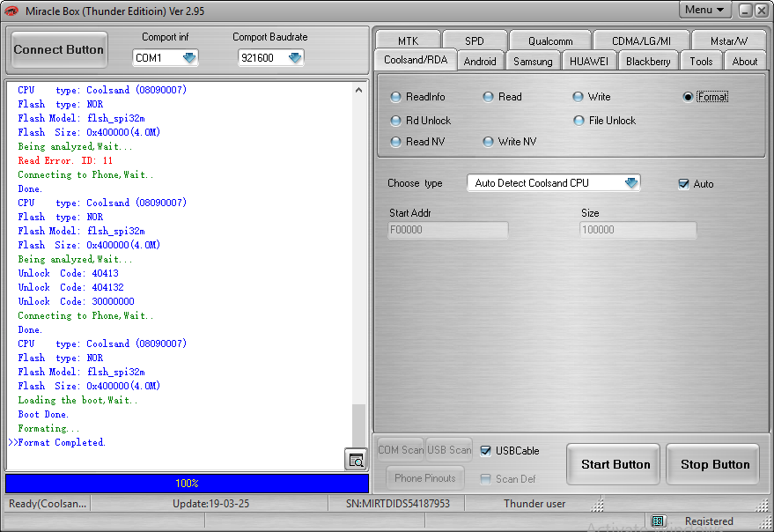The height and width of the screenshot is (532, 774).
Task: Click the "Unlock Code: 404132" log line
Action: click(x=70, y=287)
